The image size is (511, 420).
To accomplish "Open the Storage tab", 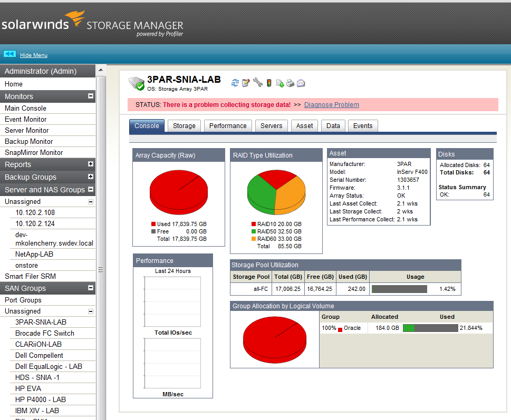I will click(x=184, y=125).
